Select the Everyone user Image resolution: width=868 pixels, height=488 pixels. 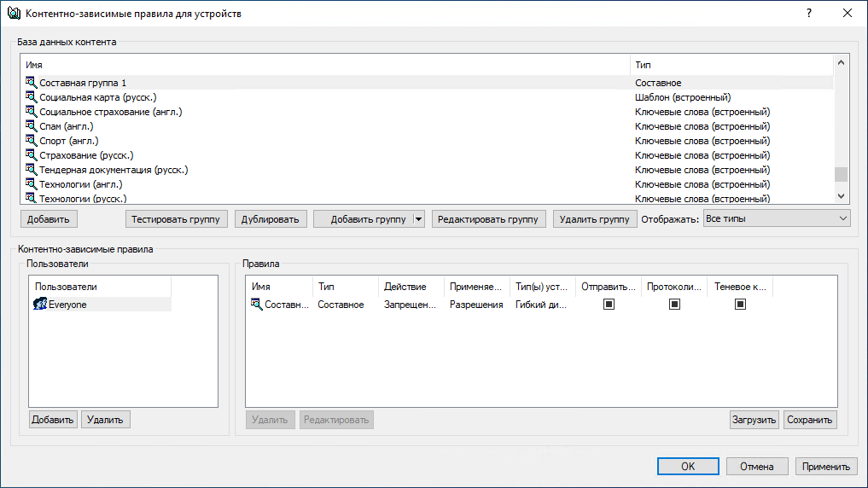tap(100, 305)
